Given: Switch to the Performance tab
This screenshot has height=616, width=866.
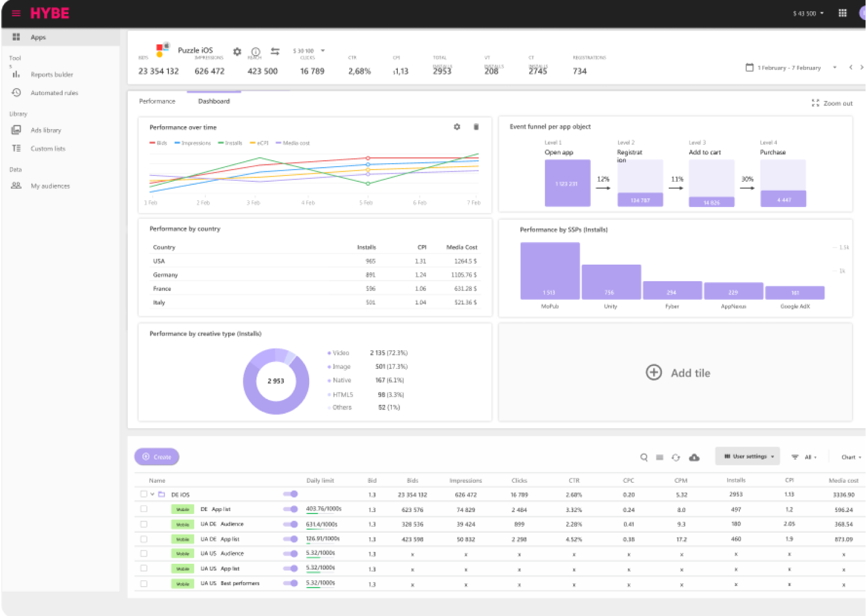Looking at the screenshot, I should point(157,101).
